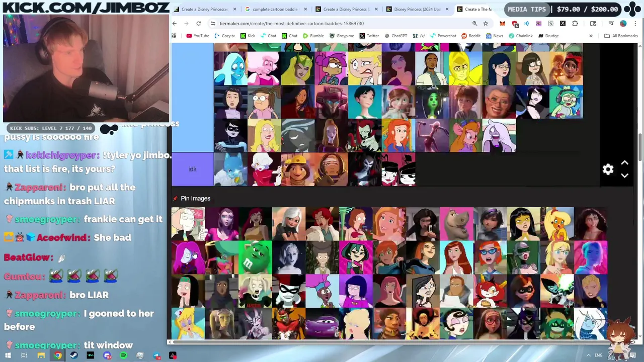The width and height of the screenshot is (644, 362).
Task: Open Spotify from the taskbar
Action: [x=123, y=355]
